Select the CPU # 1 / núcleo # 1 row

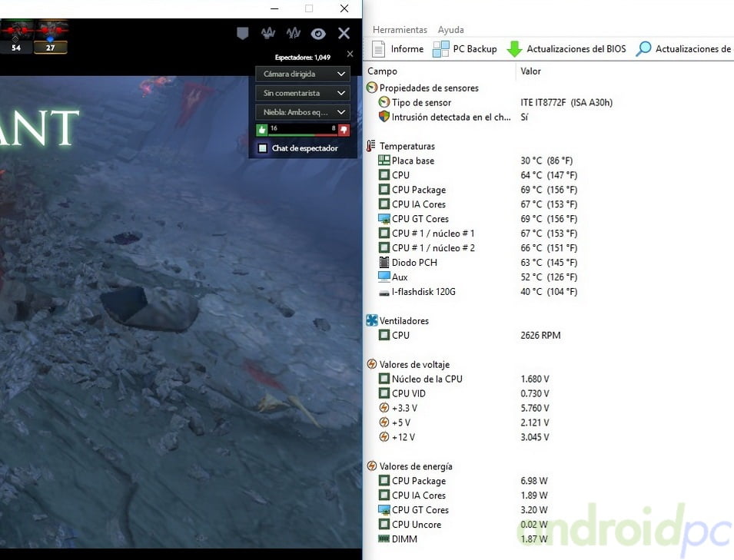pos(477,233)
